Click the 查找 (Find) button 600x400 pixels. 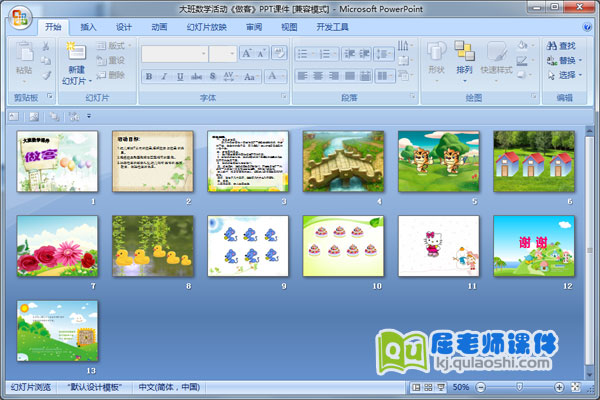(x=561, y=46)
